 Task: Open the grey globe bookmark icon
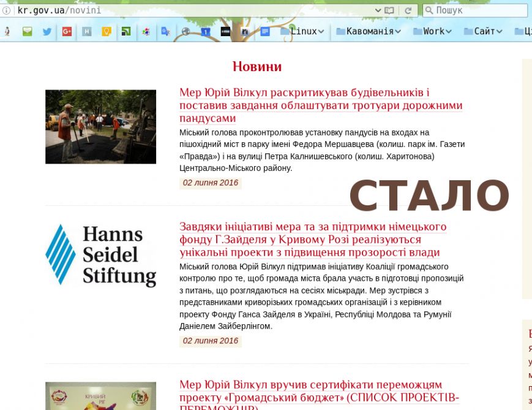click(185, 32)
